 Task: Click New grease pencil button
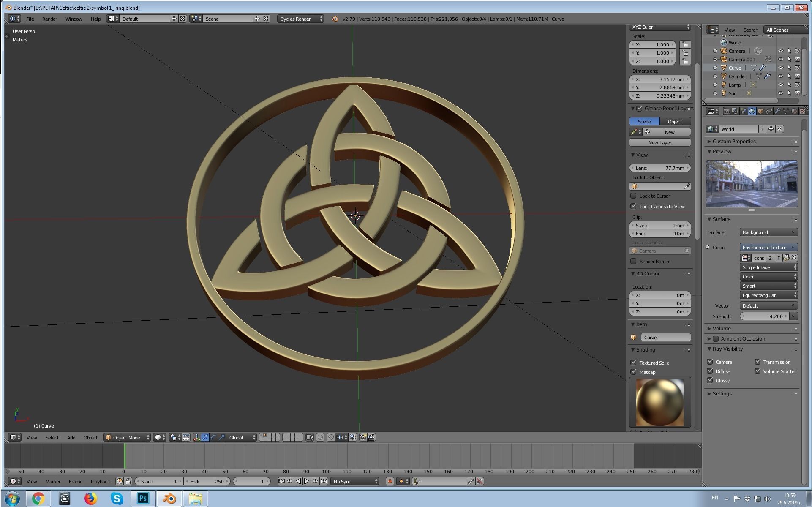point(667,132)
